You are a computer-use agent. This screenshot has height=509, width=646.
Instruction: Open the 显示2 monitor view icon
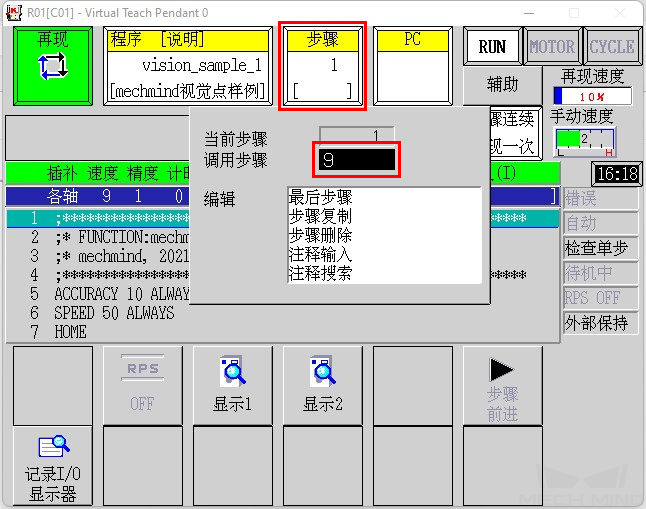[323, 385]
